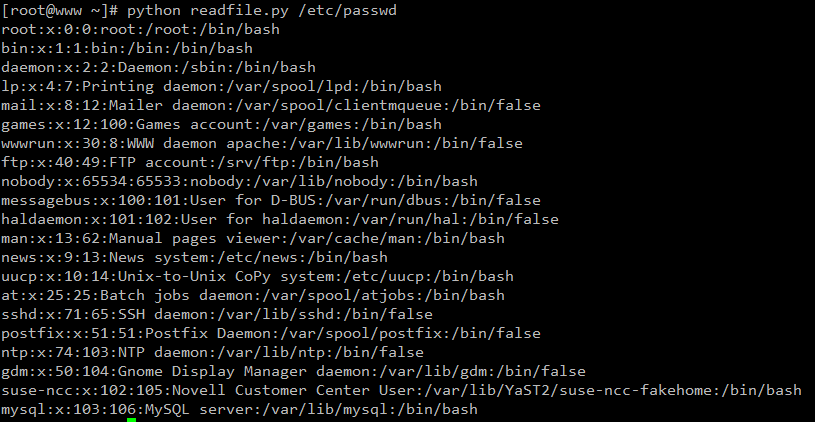Select the daemon:x:2:2 line
This screenshot has height=422, width=815.
(159, 68)
